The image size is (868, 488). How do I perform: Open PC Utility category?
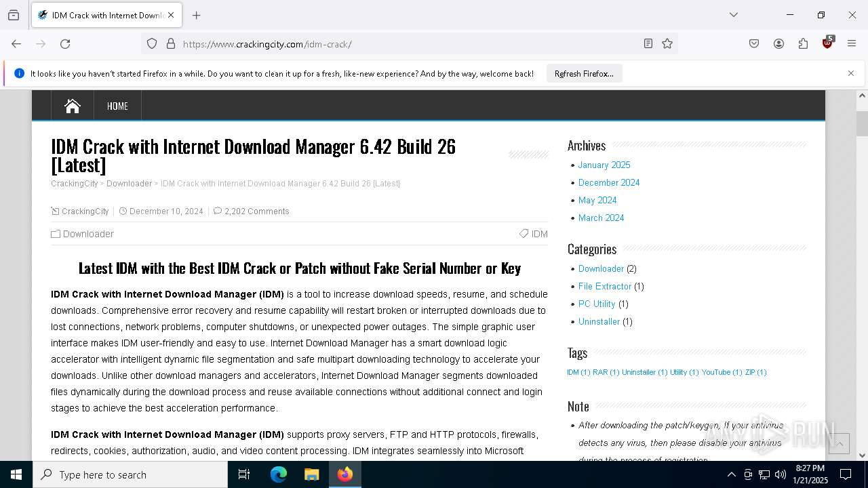pyautogui.click(x=597, y=304)
